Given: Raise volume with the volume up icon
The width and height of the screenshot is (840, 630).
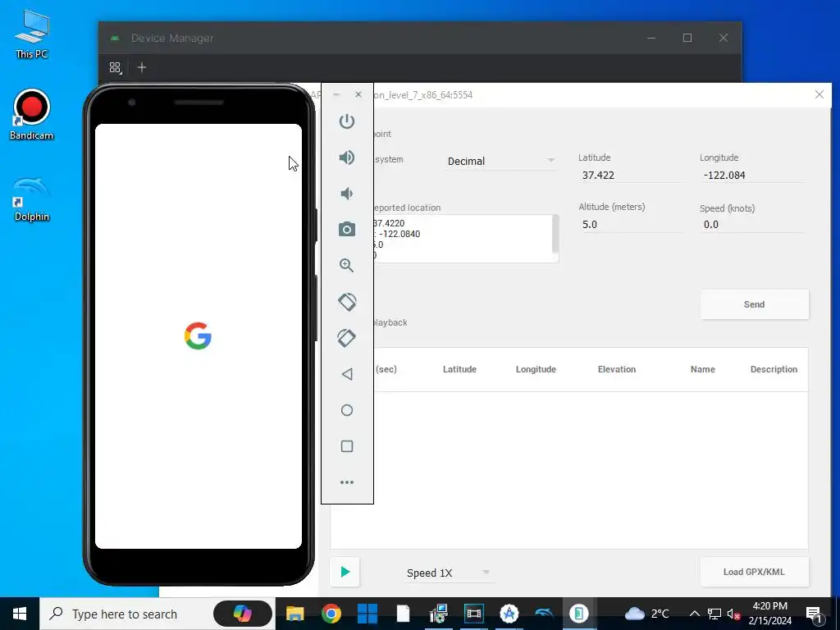Looking at the screenshot, I should pos(347,157).
